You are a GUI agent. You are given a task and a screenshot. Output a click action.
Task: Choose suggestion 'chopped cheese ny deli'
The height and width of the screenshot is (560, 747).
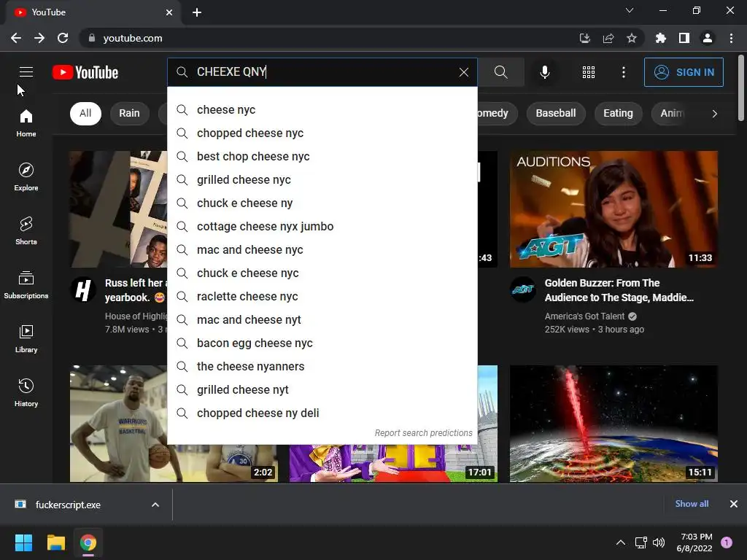tap(322, 413)
